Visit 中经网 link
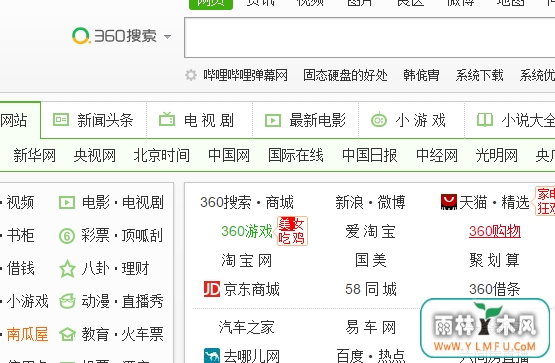 (x=437, y=155)
